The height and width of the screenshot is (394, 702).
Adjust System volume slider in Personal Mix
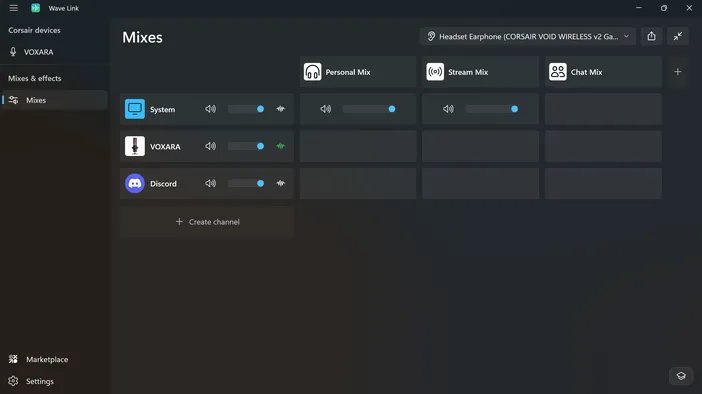coord(369,109)
